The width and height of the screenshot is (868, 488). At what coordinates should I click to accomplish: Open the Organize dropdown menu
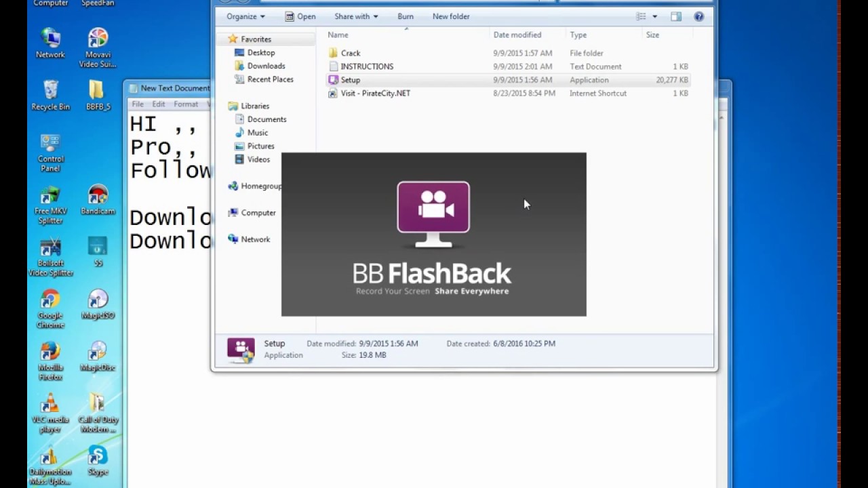(x=245, y=16)
